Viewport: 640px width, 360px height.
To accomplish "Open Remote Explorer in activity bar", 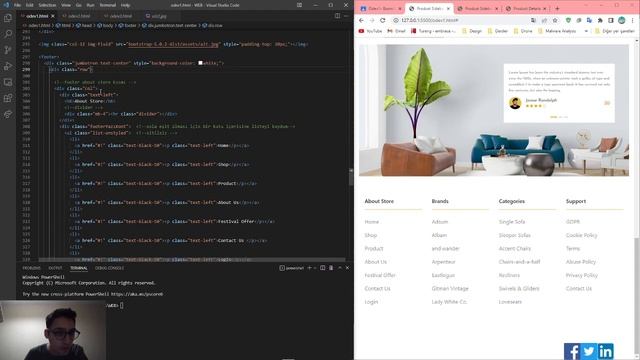I will click(8, 82).
